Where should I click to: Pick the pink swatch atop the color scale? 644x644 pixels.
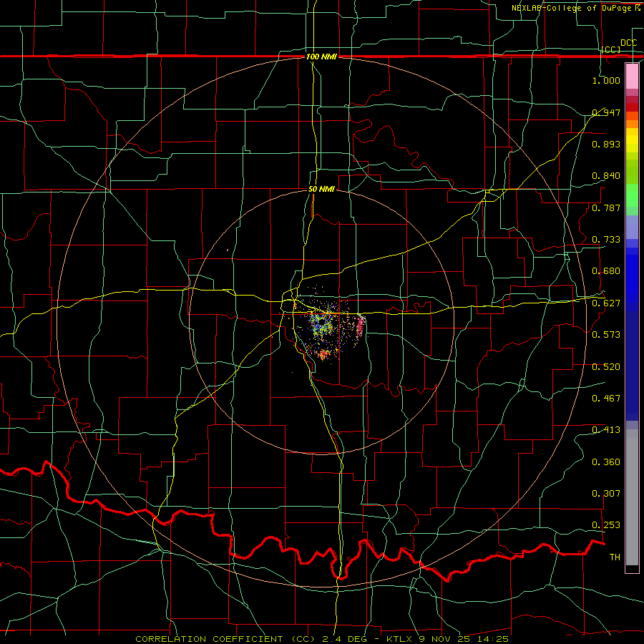[632, 76]
